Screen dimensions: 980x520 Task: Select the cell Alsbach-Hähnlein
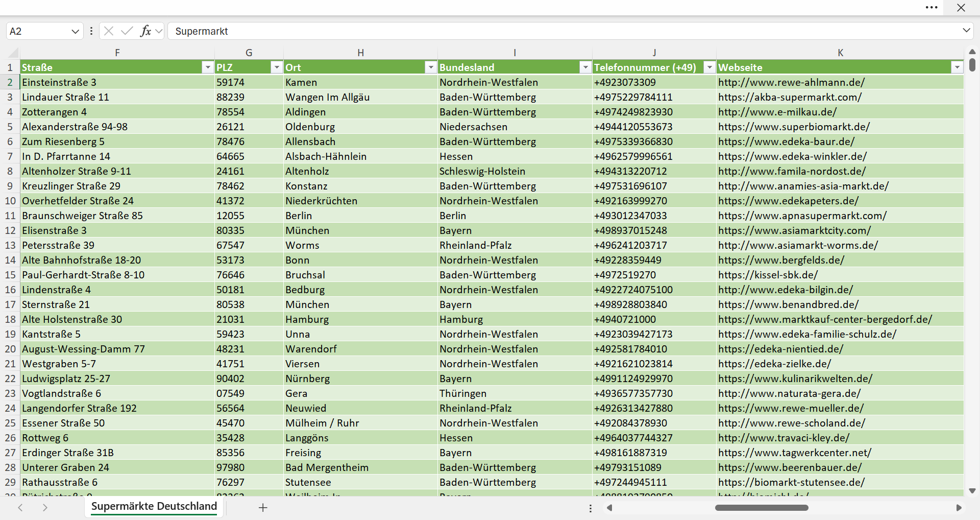click(x=360, y=156)
